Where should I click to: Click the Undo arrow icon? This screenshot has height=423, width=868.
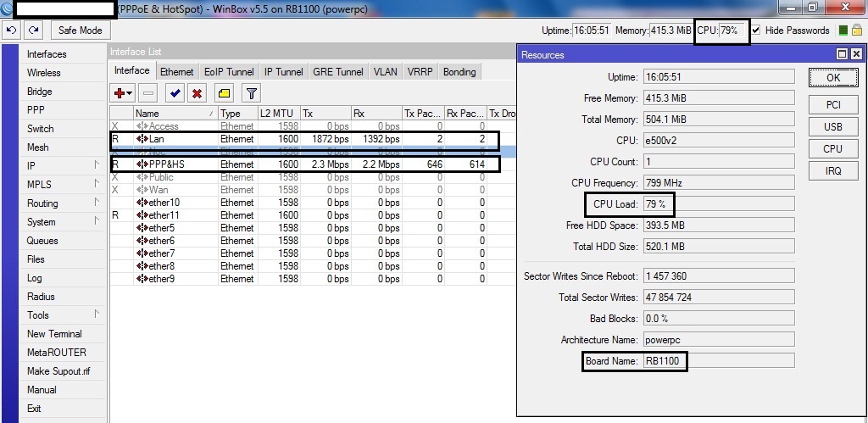click(x=11, y=30)
